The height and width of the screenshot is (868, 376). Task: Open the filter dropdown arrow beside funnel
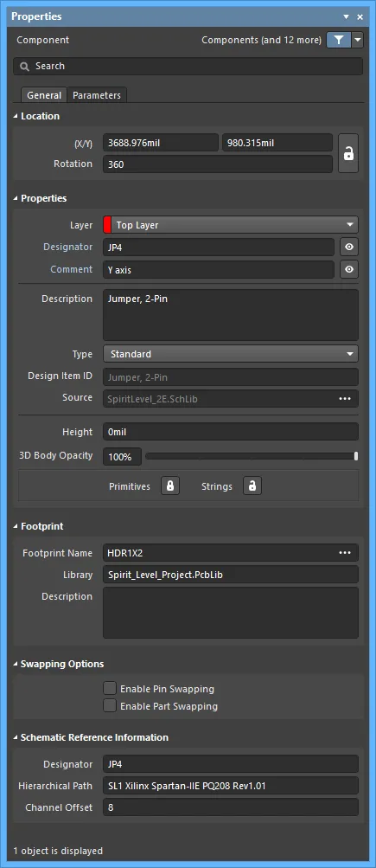tap(358, 40)
